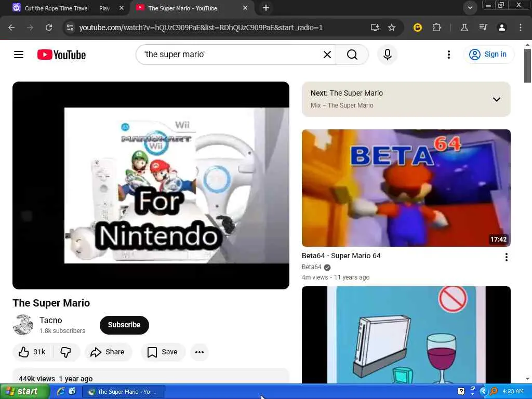Viewport: 532px width, 399px height.
Task: Open the Tacno channel name
Action: pos(50,320)
